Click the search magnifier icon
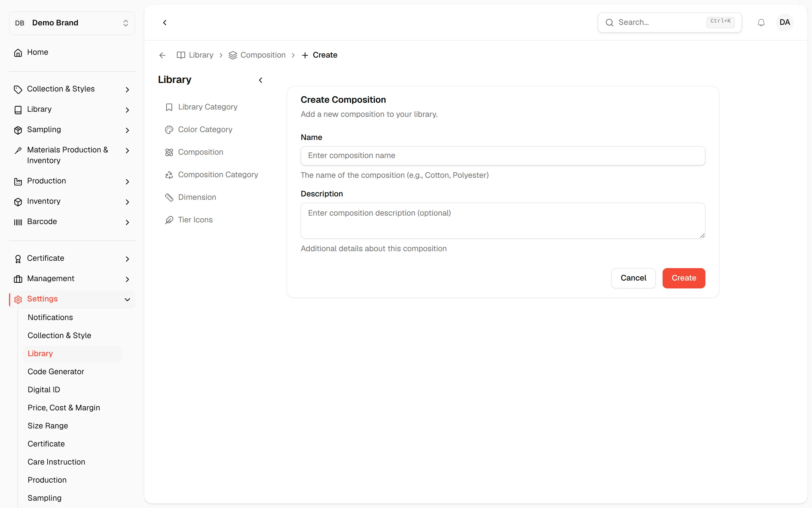 pos(609,23)
